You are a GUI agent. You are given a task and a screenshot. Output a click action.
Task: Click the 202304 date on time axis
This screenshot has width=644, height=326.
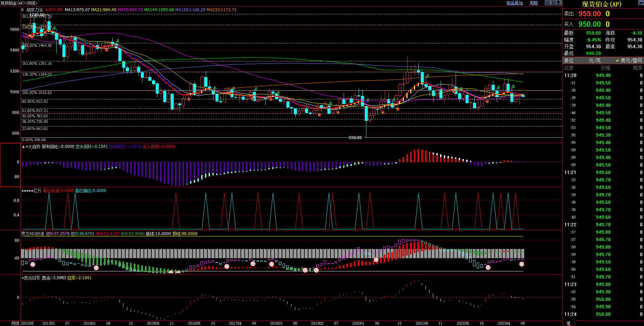[x=504, y=323]
